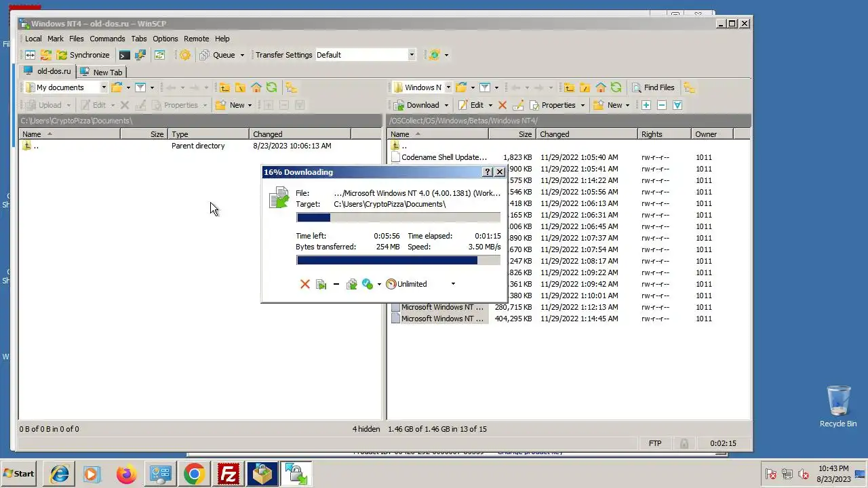Click the Keep Remote Directory Up to Date icon
This screenshot has width=868, height=488.
(160, 55)
